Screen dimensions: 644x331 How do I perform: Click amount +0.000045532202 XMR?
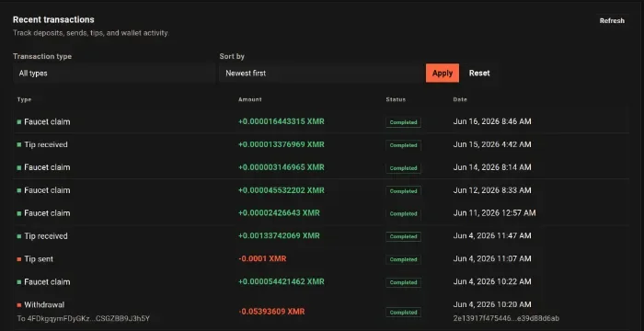281,190
